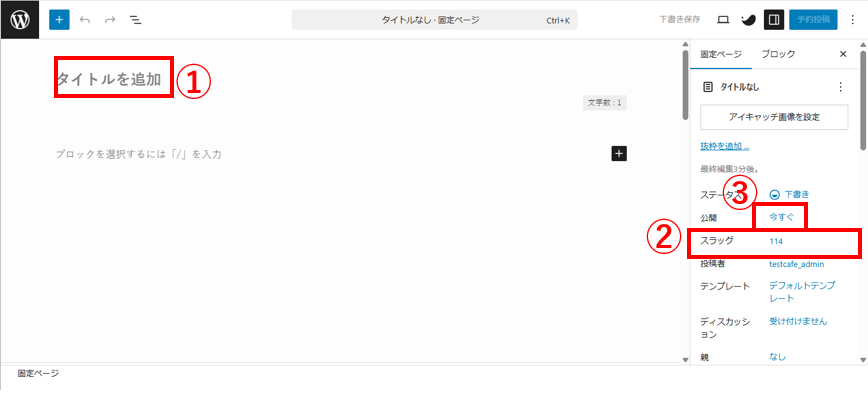Click the 予約投稿 button
The image size is (868, 399).
tap(813, 19)
